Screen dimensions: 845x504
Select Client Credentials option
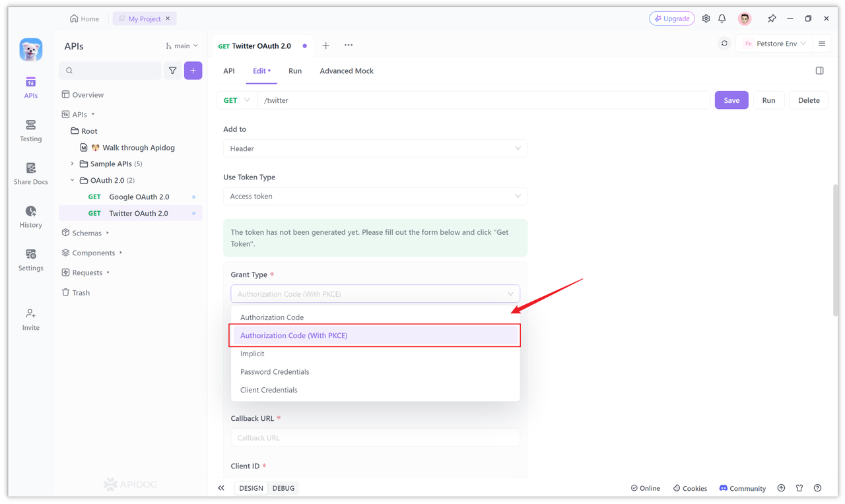coord(375,390)
